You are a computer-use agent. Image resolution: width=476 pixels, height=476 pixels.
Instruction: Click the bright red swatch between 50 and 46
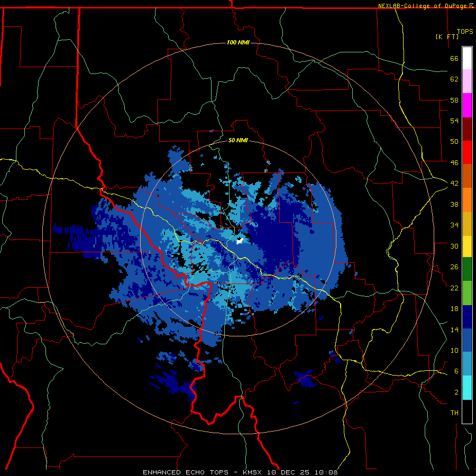(x=467, y=152)
